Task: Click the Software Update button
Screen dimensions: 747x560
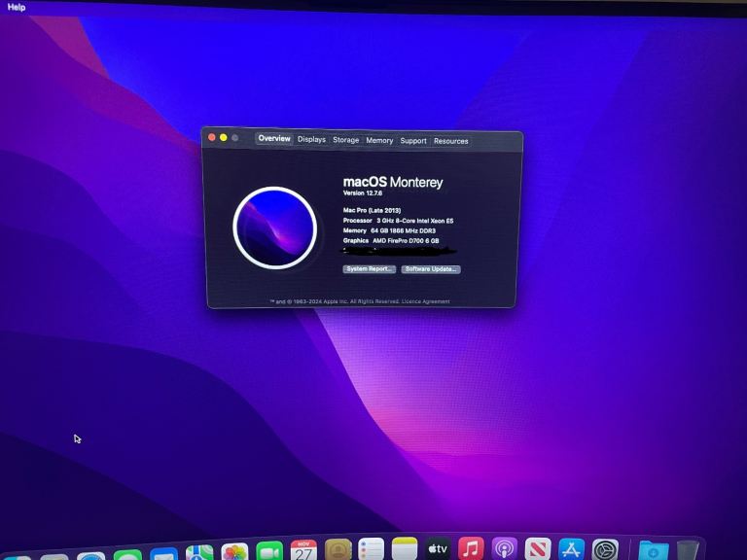Action: 431,269
